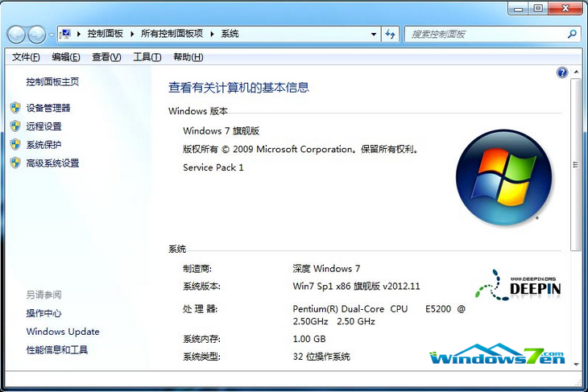Open 高级系统设置 link
The image size is (588, 392).
click(x=52, y=163)
